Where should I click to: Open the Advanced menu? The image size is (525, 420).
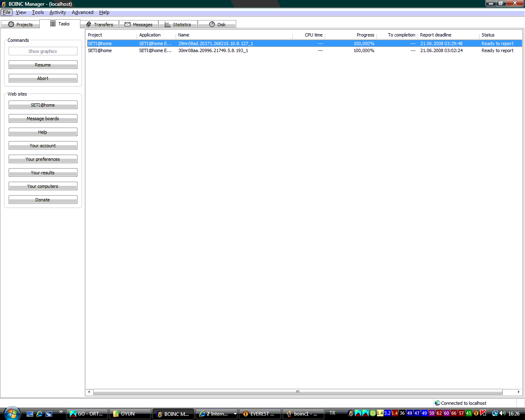pyautogui.click(x=82, y=12)
